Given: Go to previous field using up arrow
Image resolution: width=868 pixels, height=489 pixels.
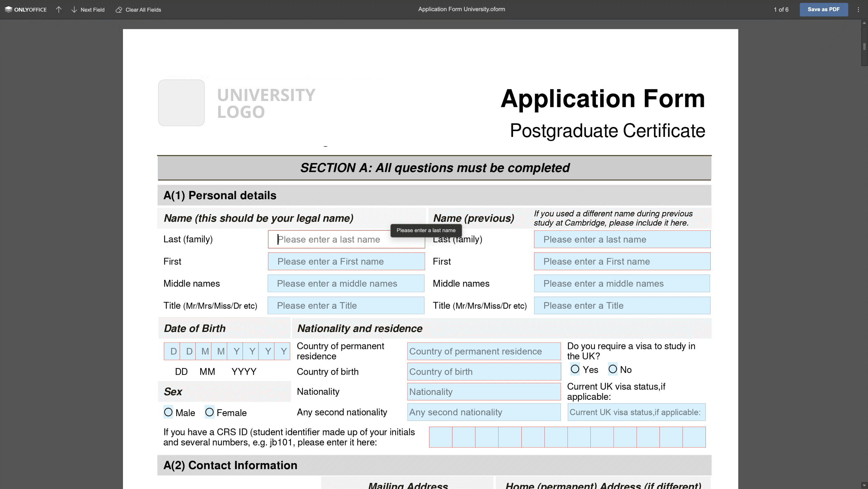Looking at the screenshot, I should tap(59, 9).
